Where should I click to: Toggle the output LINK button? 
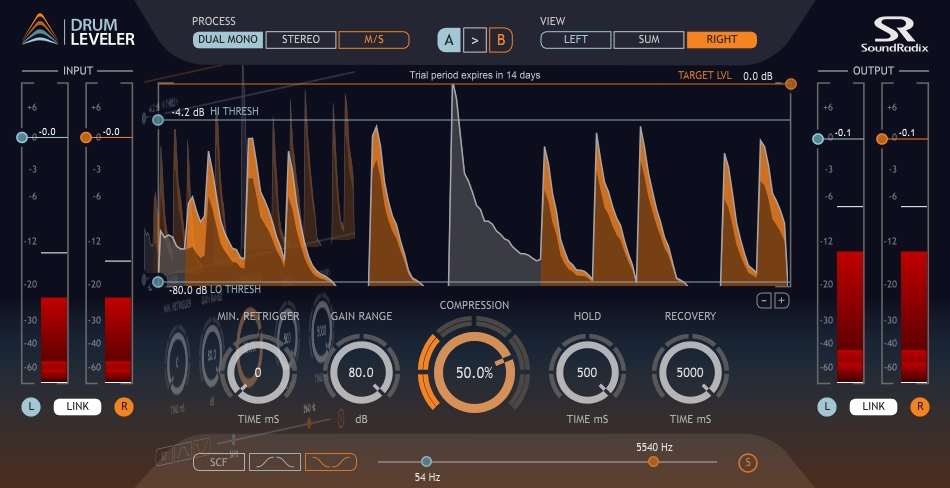(x=873, y=406)
